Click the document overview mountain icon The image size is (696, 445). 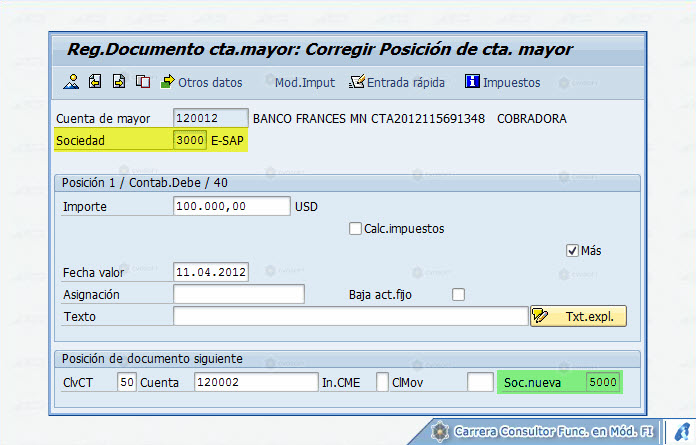(x=71, y=82)
